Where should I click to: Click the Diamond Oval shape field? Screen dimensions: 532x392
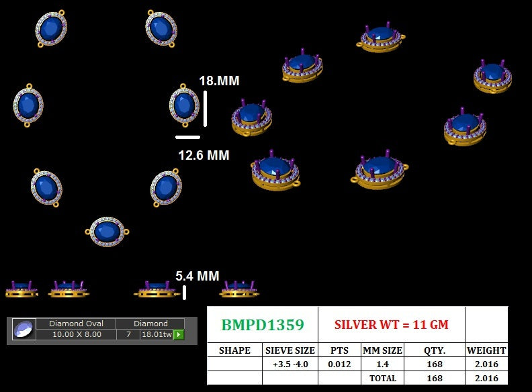pyautogui.click(x=75, y=324)
